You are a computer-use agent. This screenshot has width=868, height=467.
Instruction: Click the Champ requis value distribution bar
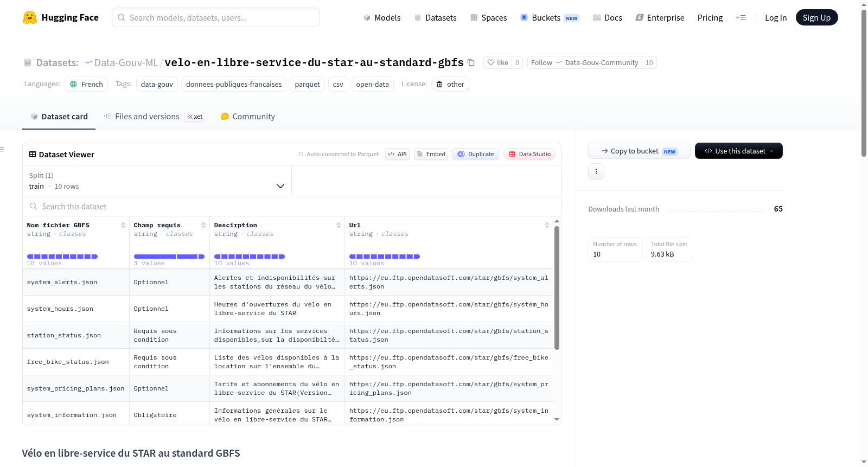[169, 256]
